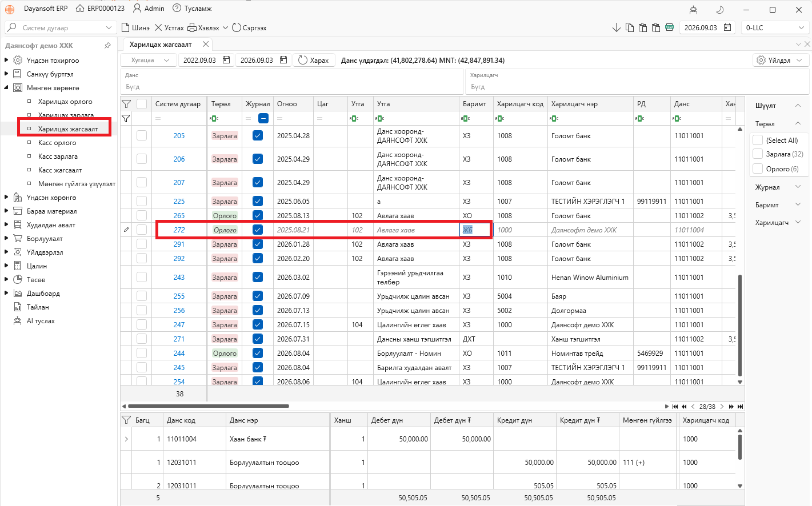Open the AI robot assistant icon
The height and width of the screenshot is (506, 812).
pyautogui.click(x=693, y=10)
